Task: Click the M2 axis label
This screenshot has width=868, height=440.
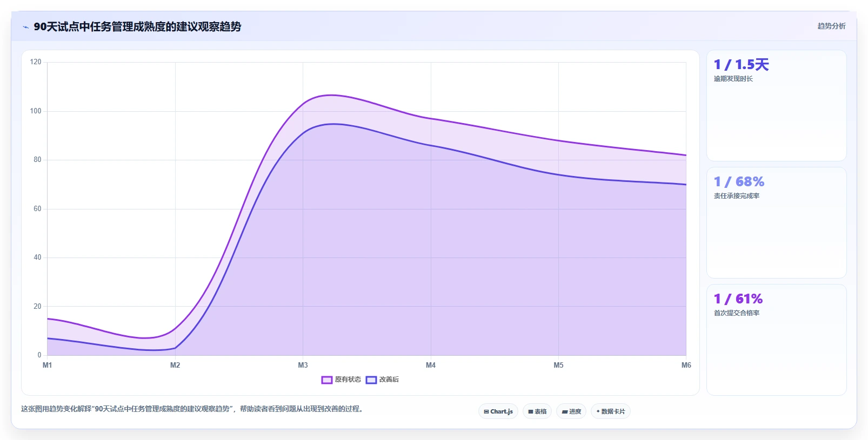Action: point(175,365)
